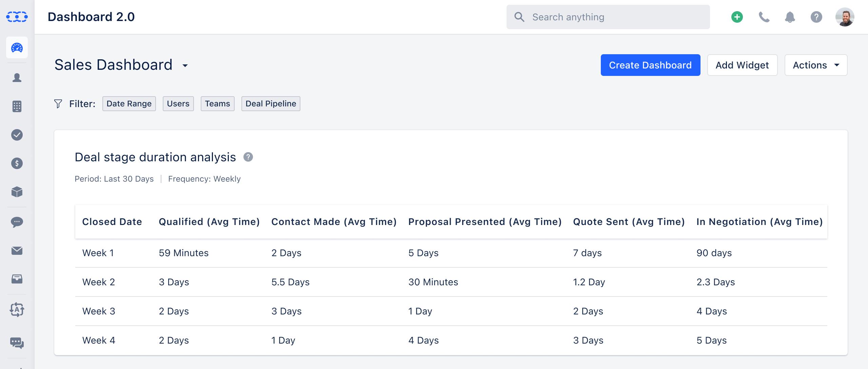The width and height of the screenshot is (868, 369).
Task: Click Create Dashboard button
Action: pos(650,65)
